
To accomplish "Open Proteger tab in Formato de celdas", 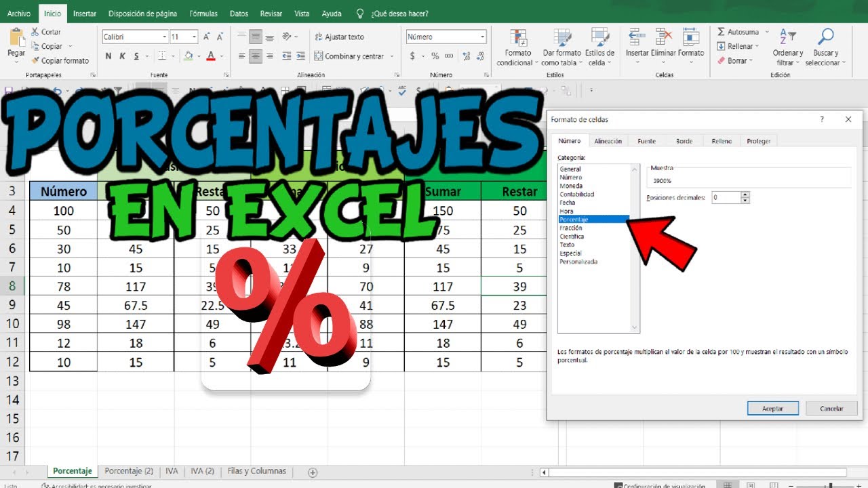I will coord(759,141).
